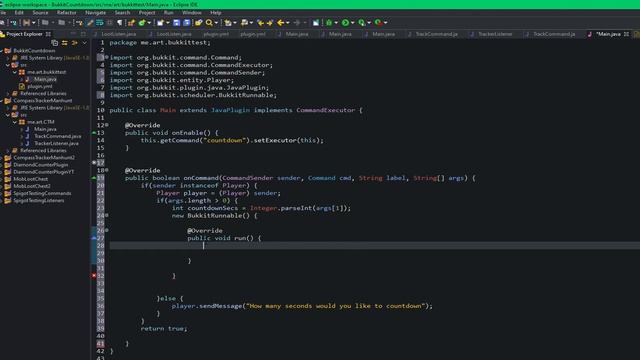Viewport: 640px width, 360px height.
Task: Open External Tools dropdown arrow
Action: pos(385,23)
